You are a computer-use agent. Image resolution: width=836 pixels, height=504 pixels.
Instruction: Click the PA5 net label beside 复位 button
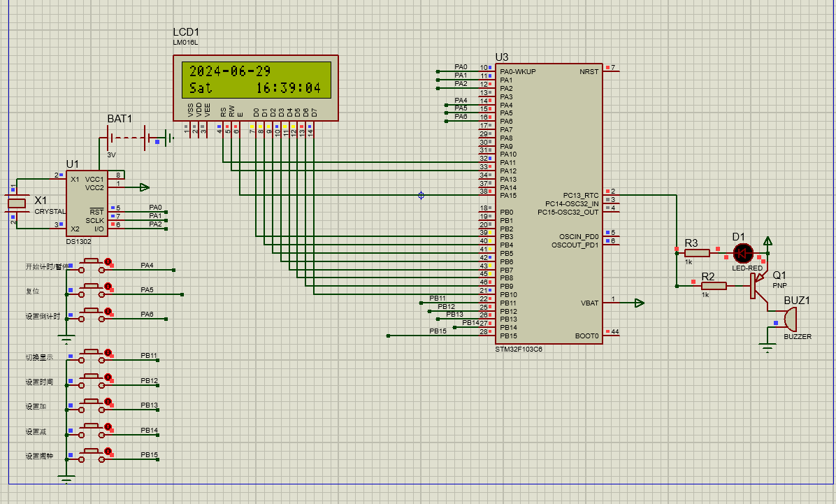coord(147,289)
